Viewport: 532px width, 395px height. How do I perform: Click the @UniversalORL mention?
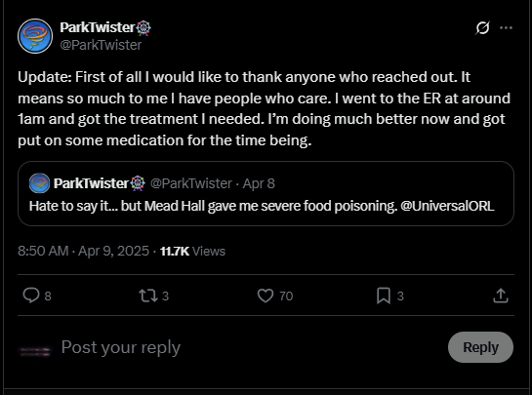pyautogui.click(x=447, y=206)
